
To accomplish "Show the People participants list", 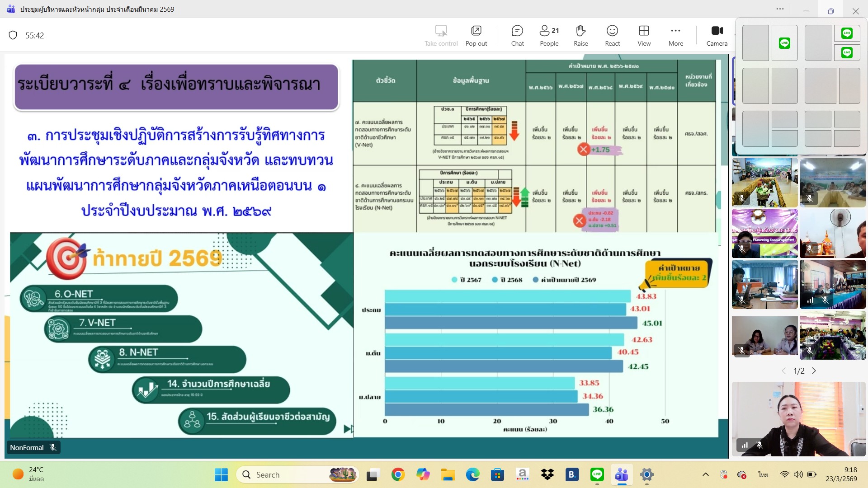I will (549, 35).
